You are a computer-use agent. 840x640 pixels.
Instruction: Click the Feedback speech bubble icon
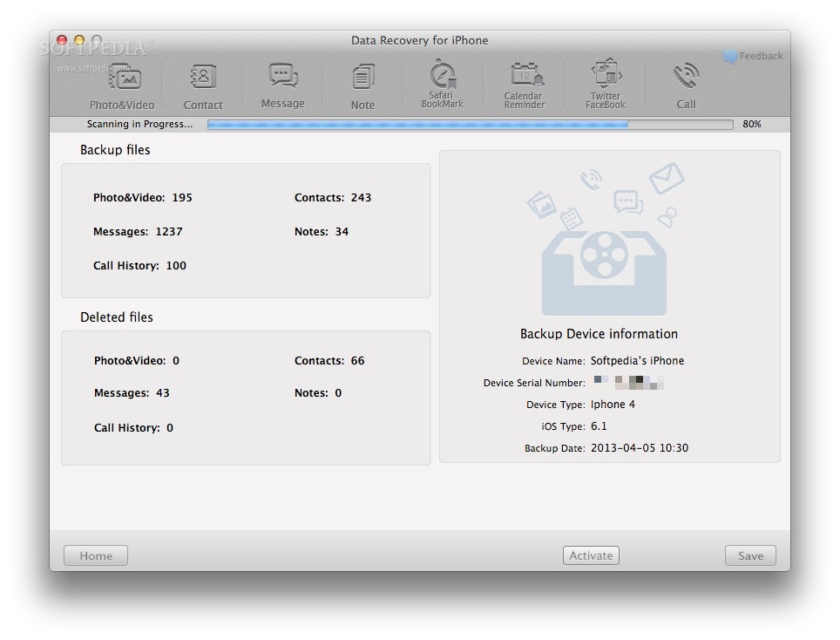[x=729, y=57]
